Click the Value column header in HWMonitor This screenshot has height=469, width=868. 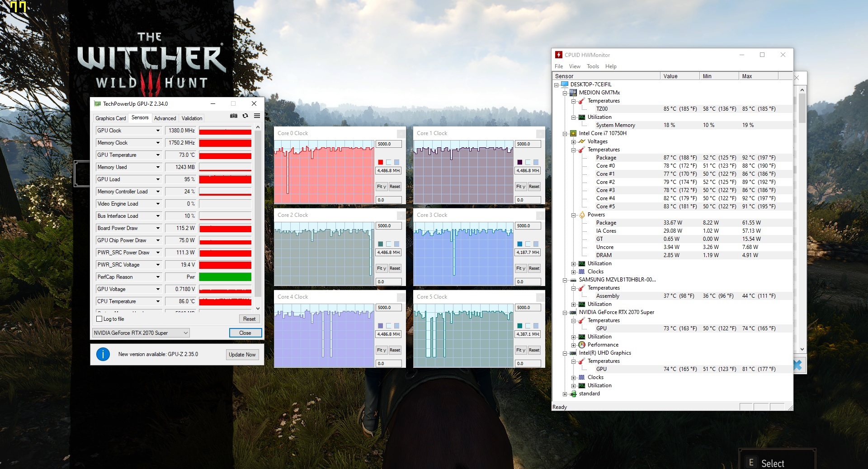pyautogui.click(x=680, y=76)
